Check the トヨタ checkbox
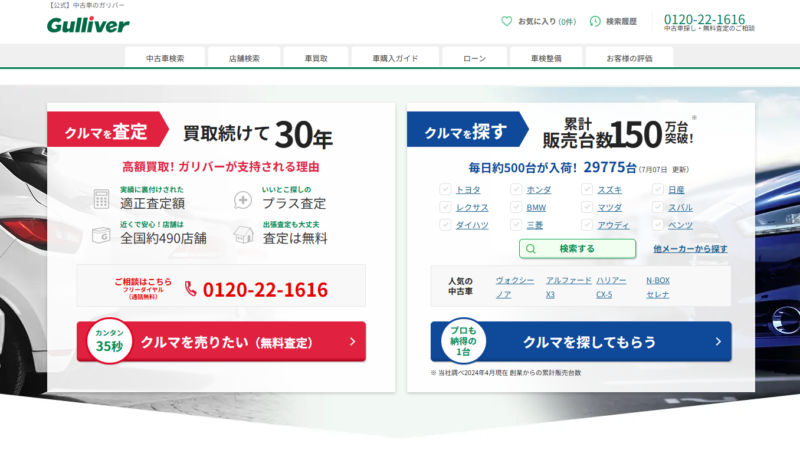The width and height of the screenshot is (800, 450). tap(445, 189)
